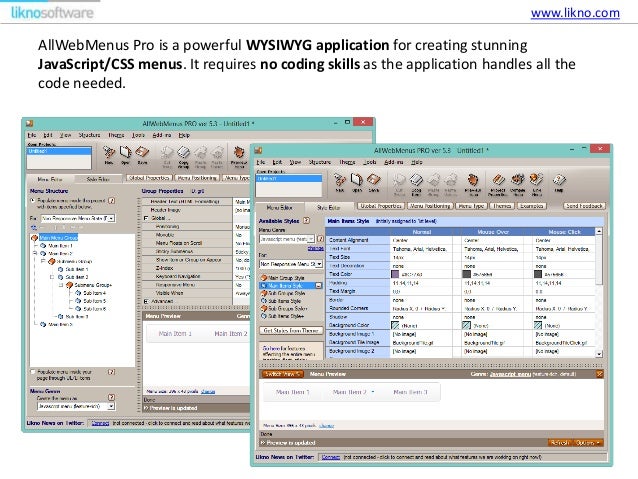Click Link Menu icon in front window
This screenshot has width=638, height=479.
tap(537, 183)
